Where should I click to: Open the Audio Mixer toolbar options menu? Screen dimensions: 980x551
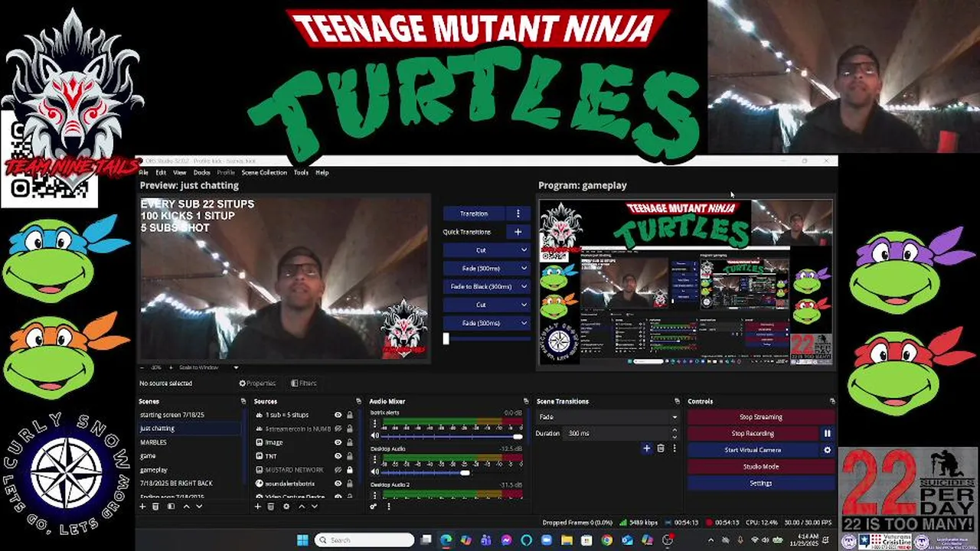click(x=389, y=506)
